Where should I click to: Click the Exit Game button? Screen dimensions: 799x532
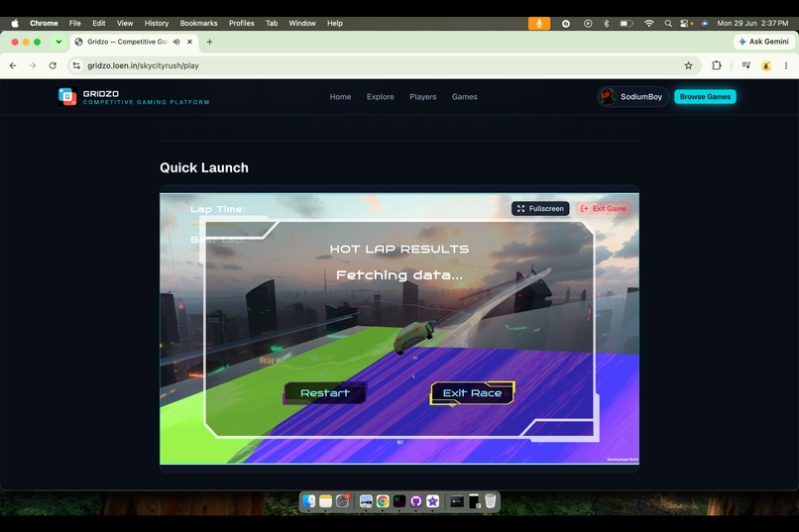click(x=604, y=209)
